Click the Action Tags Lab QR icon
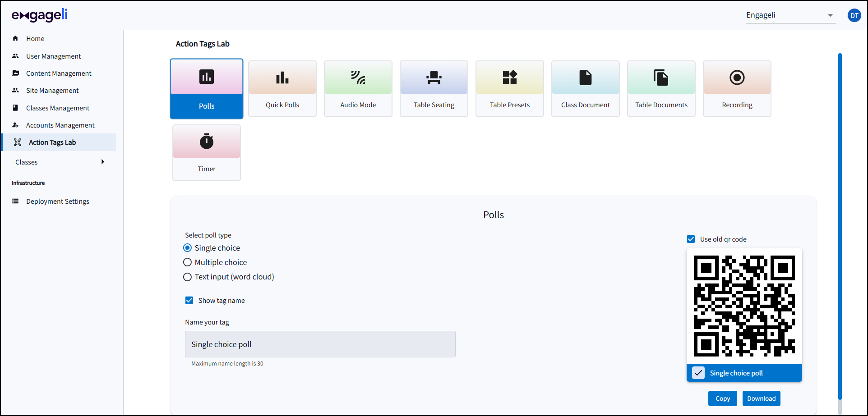Image resolution: width=868 pixels, height=416 pixels. click(x=18, y=142)
